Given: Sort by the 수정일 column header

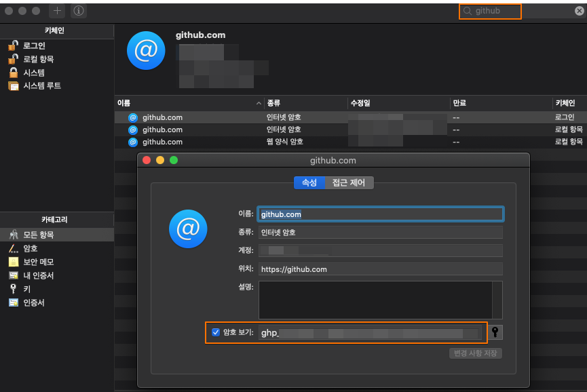Looking at the screenshot, I should pos(398,103).
